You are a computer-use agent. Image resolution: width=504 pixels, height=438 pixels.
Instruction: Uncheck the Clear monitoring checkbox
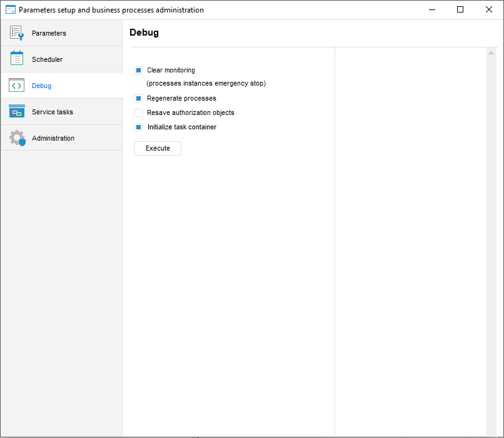coord(139,71)
